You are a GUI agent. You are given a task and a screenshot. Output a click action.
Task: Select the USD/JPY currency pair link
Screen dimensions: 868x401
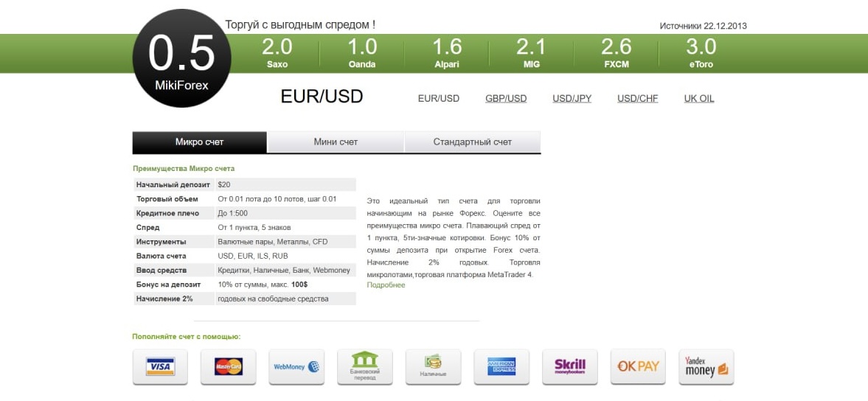pyautogui.click(x=572, y=99)
